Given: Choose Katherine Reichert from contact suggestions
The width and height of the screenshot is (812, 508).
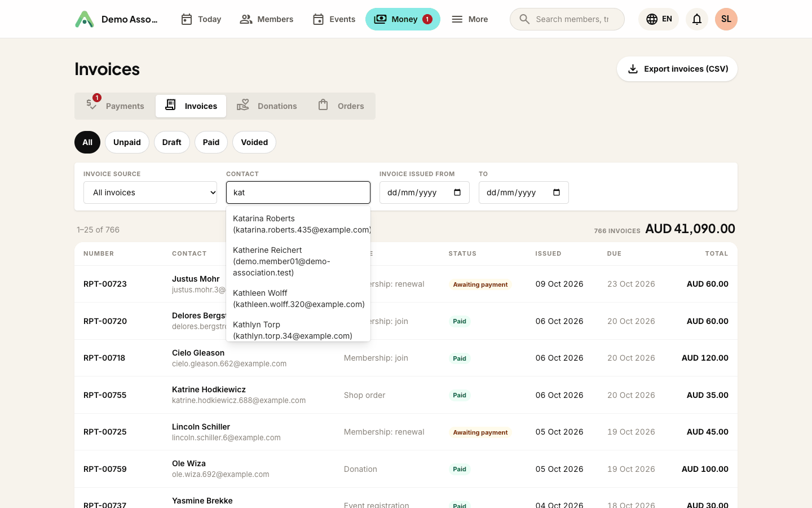Looking at the screenshot, I should [298, 261].
